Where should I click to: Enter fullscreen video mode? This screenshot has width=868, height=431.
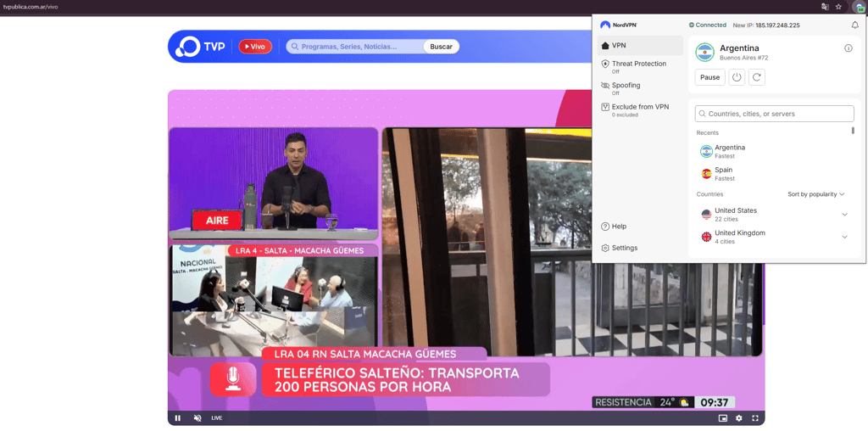[755, 418]
